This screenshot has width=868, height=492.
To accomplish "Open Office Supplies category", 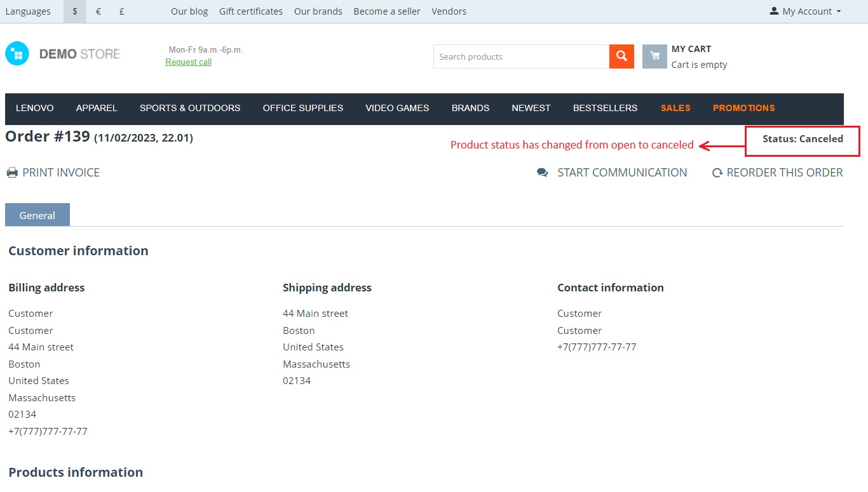I will pos(303,108).
